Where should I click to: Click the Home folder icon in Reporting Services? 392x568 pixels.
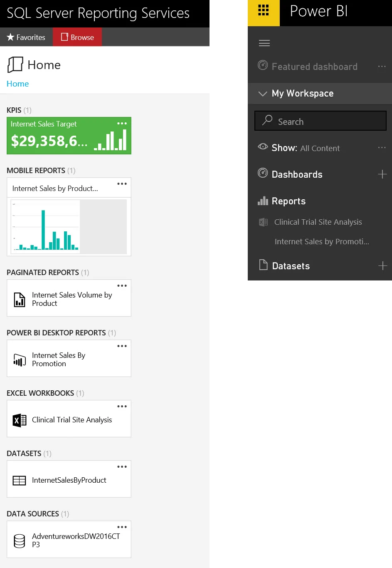[x=15, y=64]
